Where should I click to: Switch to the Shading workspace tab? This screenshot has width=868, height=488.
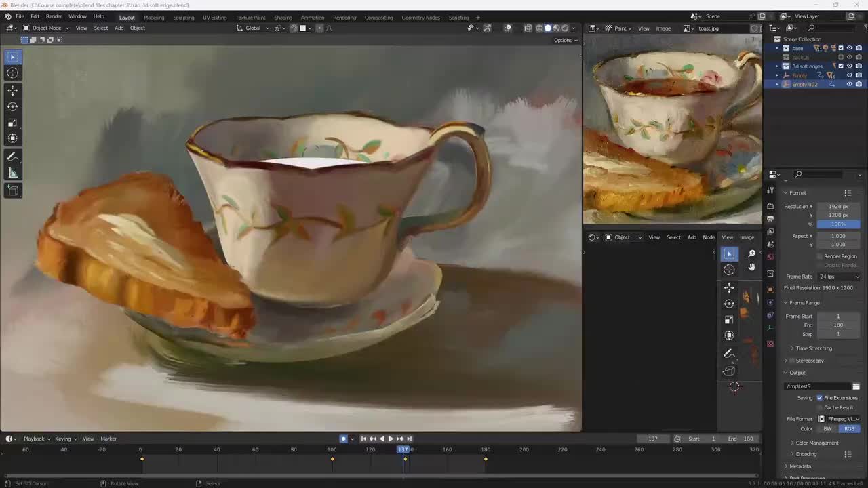pyautogui.click(x=283, y=17)
